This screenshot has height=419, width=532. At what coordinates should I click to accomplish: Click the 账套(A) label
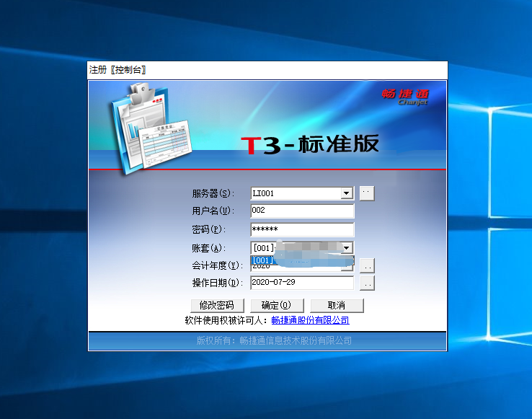[x=208, y=248]
